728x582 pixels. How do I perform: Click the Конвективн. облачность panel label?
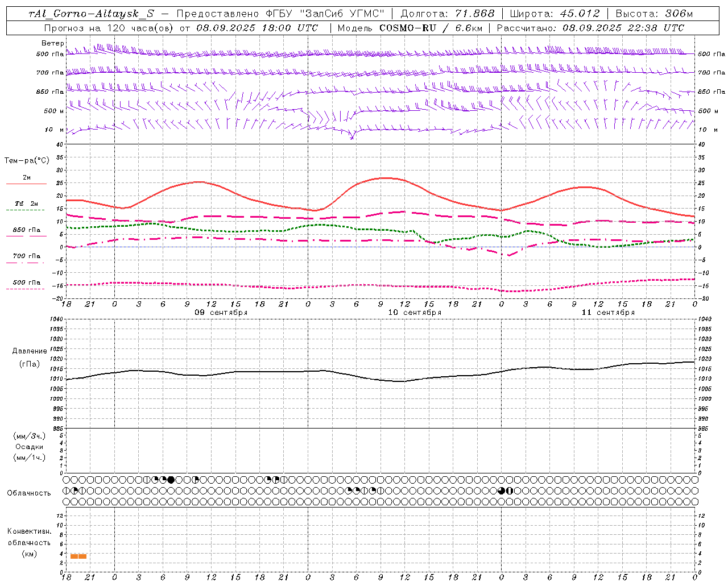click(x=29, y=537)
